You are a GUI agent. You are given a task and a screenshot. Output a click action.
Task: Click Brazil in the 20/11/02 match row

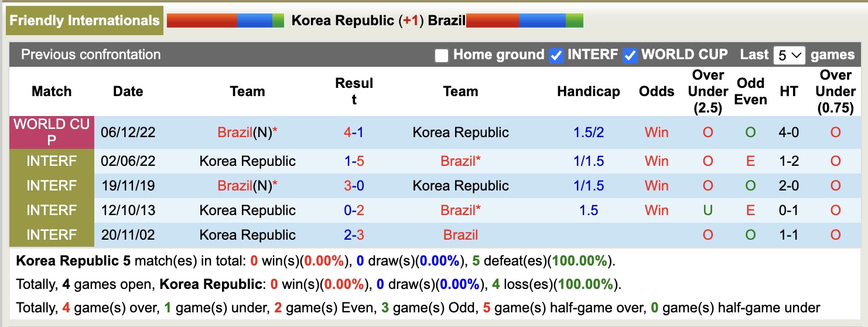pos(460,235)
